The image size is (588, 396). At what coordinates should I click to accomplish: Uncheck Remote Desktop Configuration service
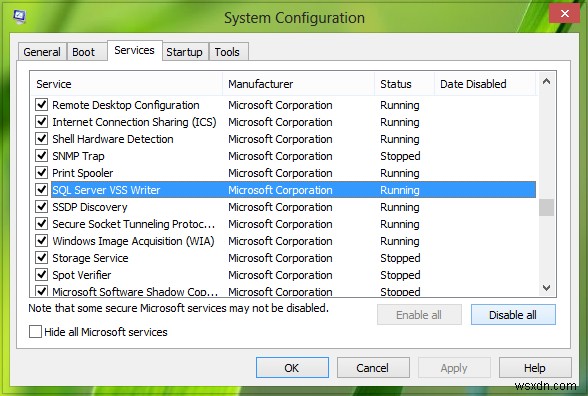point(41,105)
